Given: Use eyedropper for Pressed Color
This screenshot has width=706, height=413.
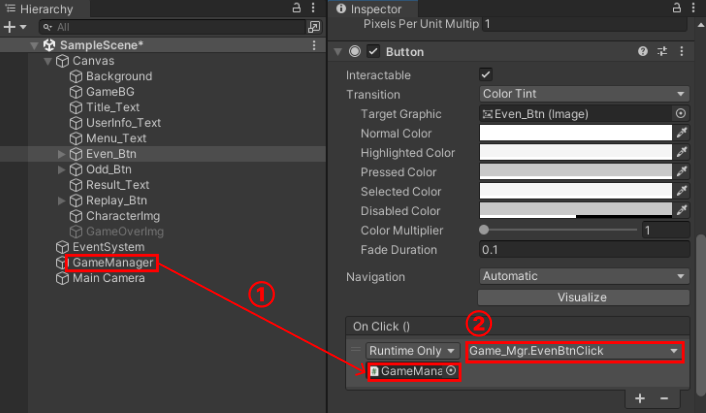Looking at the screenshot, I should click(x=682, y=172).
